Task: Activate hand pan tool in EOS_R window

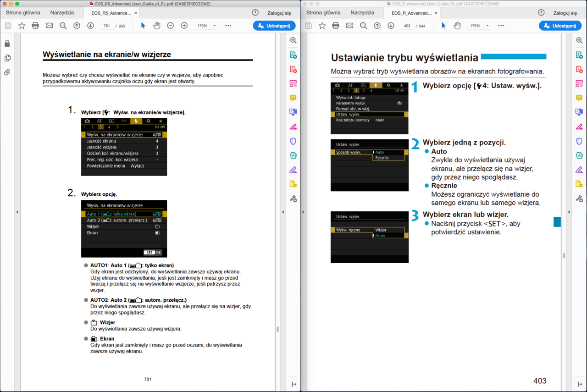Action: pos(457,26)
